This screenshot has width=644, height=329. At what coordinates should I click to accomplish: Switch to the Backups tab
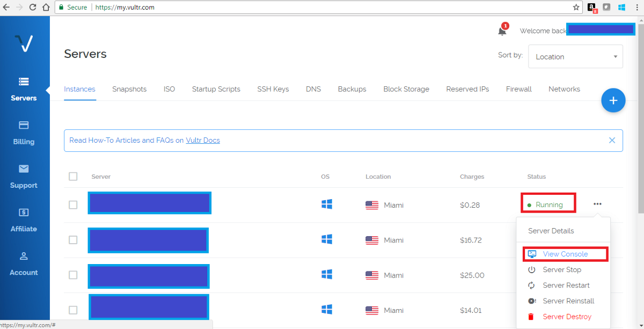pyautogui.click(x=352, y=89)
